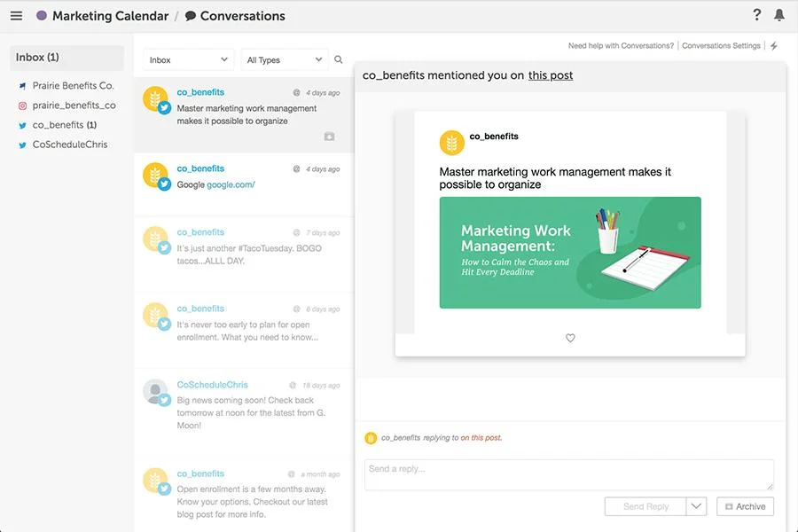Open the Inbox filter dropdown
Viewport: 798px width, 532px height.
tap(188, 59)
